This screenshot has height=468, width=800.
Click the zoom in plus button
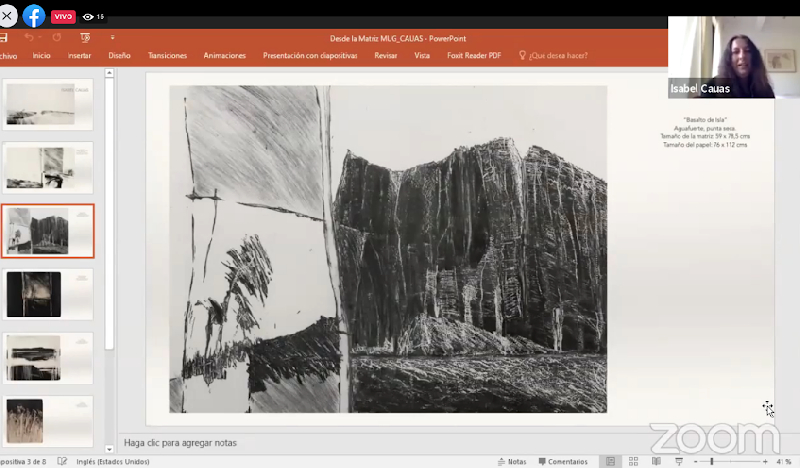coord(765,461)
